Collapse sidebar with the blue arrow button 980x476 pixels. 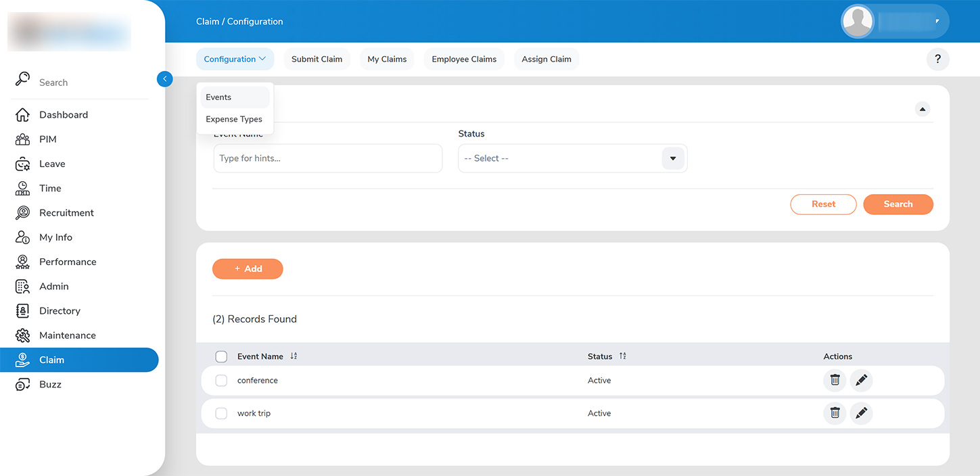pos(164,79)
